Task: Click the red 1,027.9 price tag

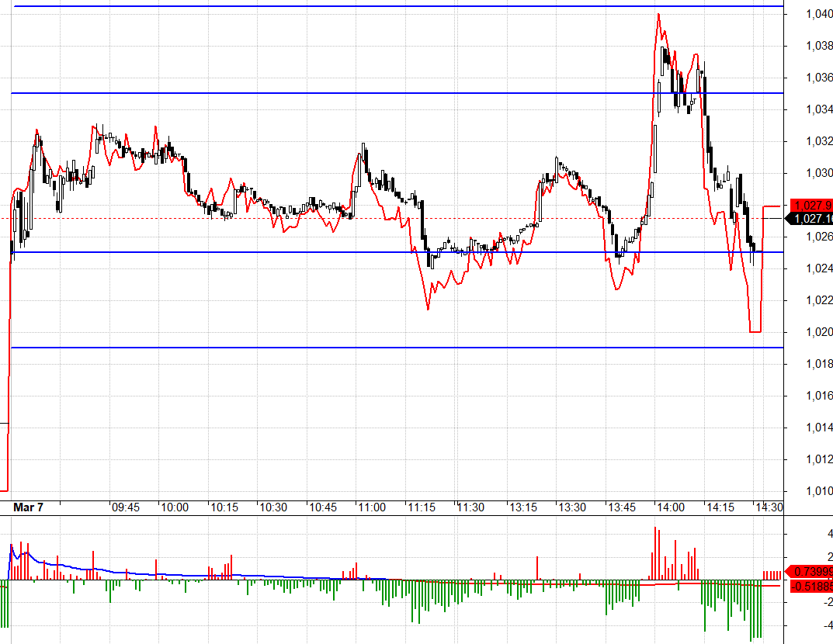Action: coord(811,206)
